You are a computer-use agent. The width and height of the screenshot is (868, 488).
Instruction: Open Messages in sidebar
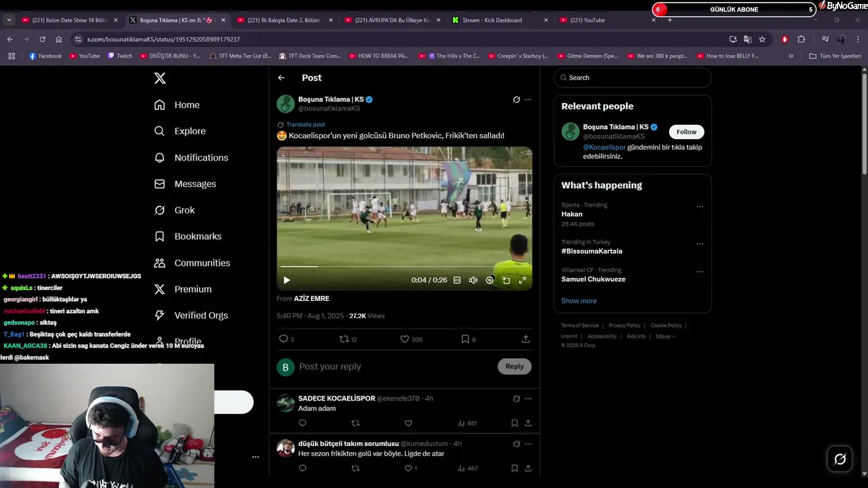point(185,184)
